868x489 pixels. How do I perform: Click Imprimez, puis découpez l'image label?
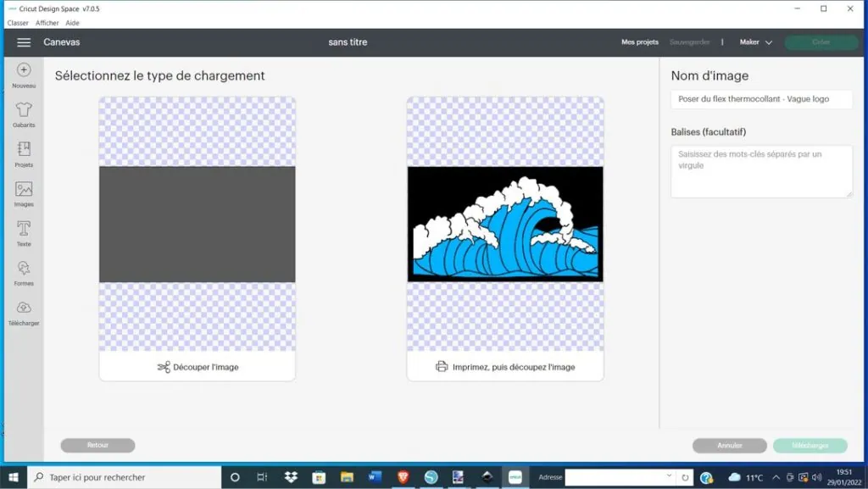pyautogui.click(x=514, y=367)
